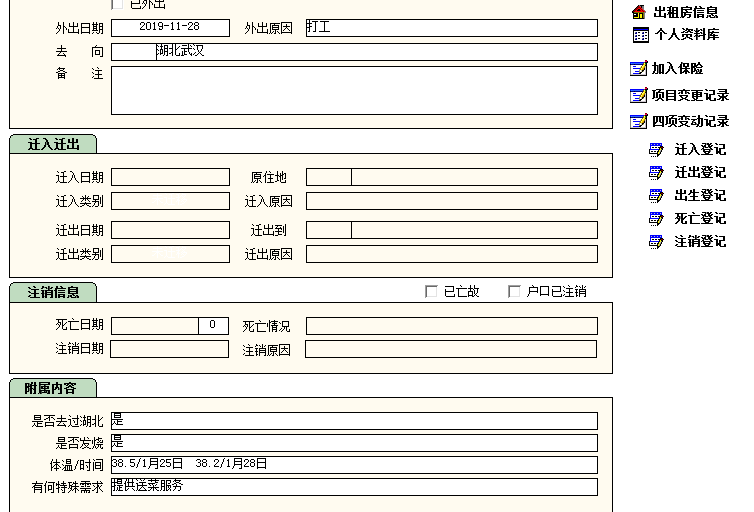Enable the 户口已注销 checkbox
This screenshot has width=754, height=512.
tap(515, 292)
